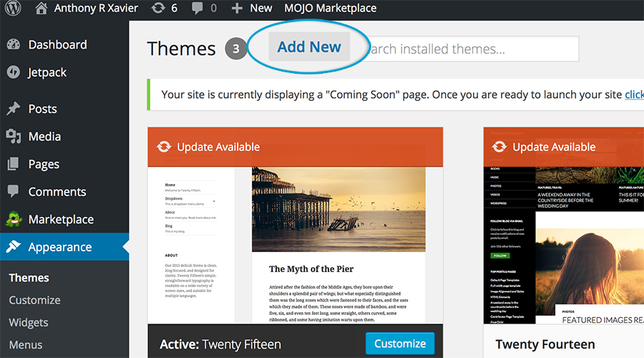Follow the click link in Coming Soon notice
Image resolution: width=644 pixels, height=358 pixels.
(634, 95)
